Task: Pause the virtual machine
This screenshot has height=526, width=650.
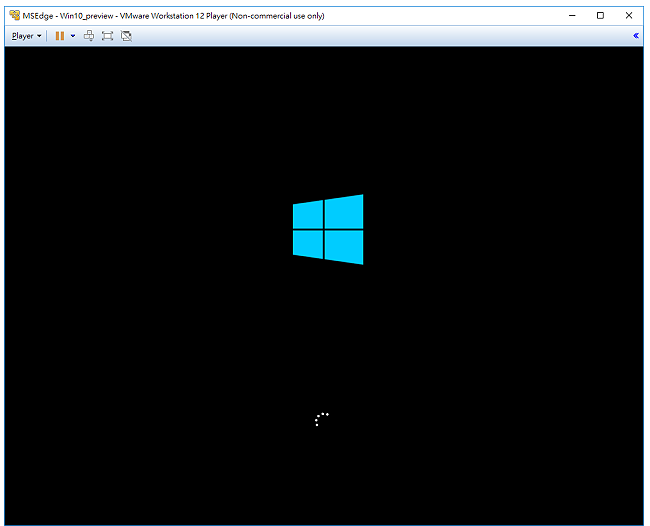Action: pyautogui.click(x=60, y=36)
